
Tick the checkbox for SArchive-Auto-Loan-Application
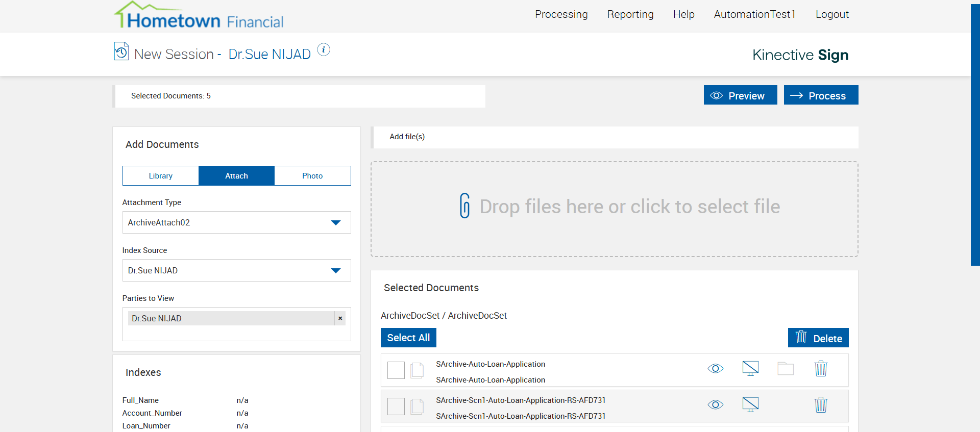click(x=396, y=370)
